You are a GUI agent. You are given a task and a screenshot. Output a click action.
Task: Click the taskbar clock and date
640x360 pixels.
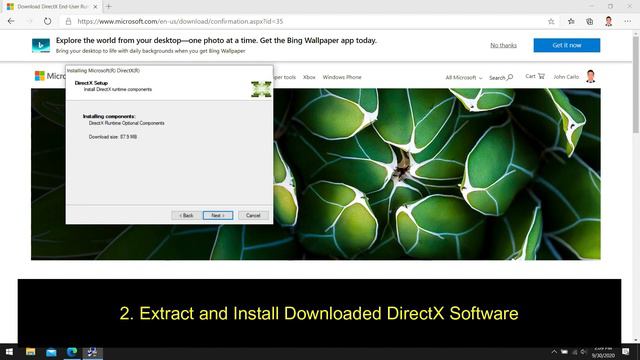603,352
